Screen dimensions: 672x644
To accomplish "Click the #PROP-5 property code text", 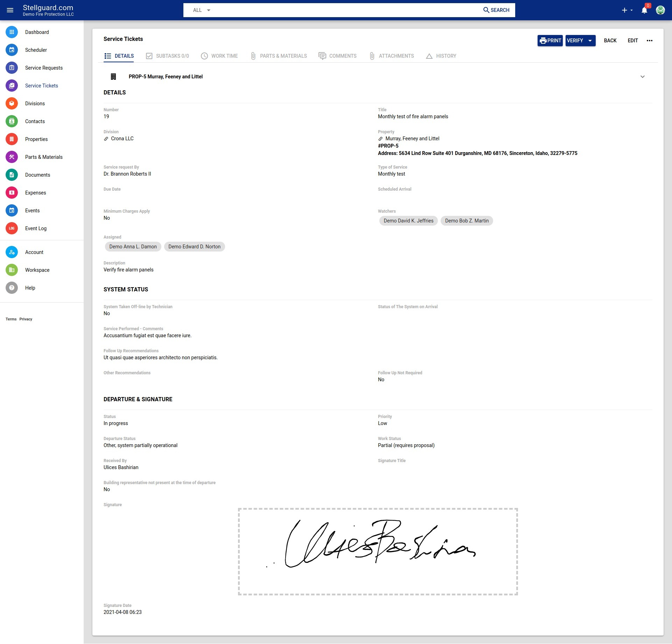I will [x=388, y=146].
